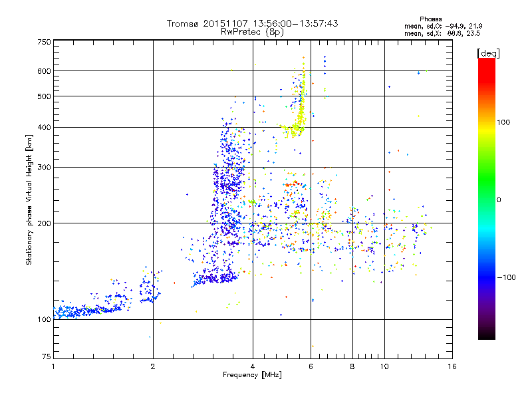Click the x-axis tick label '1'

tap(53, 366)
